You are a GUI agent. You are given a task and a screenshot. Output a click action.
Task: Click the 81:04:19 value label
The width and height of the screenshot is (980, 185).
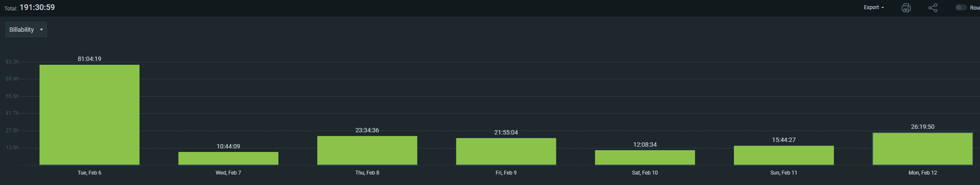(89, 59)
